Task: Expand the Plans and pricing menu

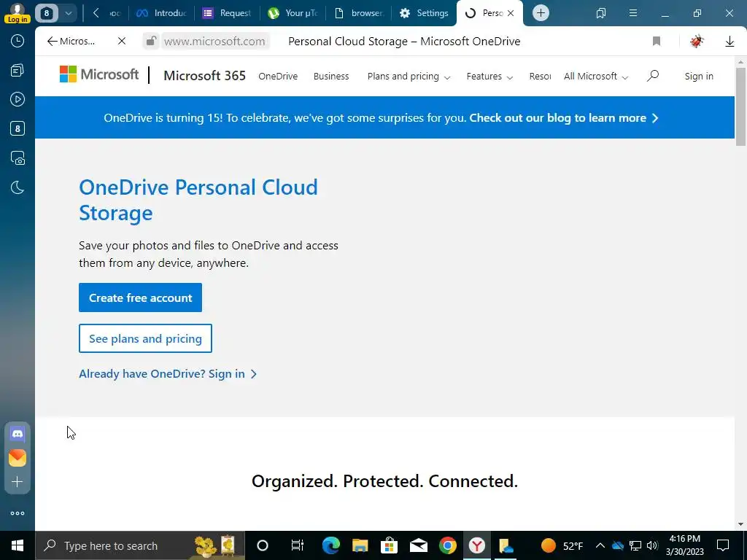Action: [409, 76]
